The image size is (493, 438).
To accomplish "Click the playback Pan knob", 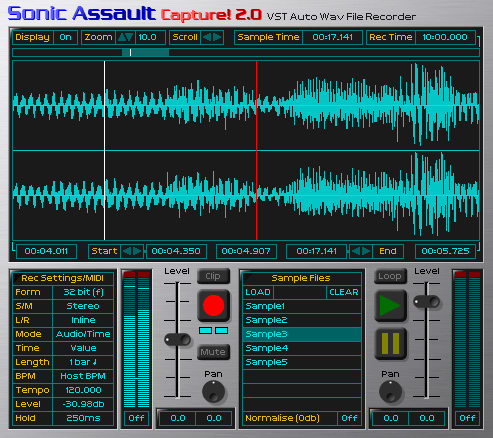I will (x=390, y=392).
